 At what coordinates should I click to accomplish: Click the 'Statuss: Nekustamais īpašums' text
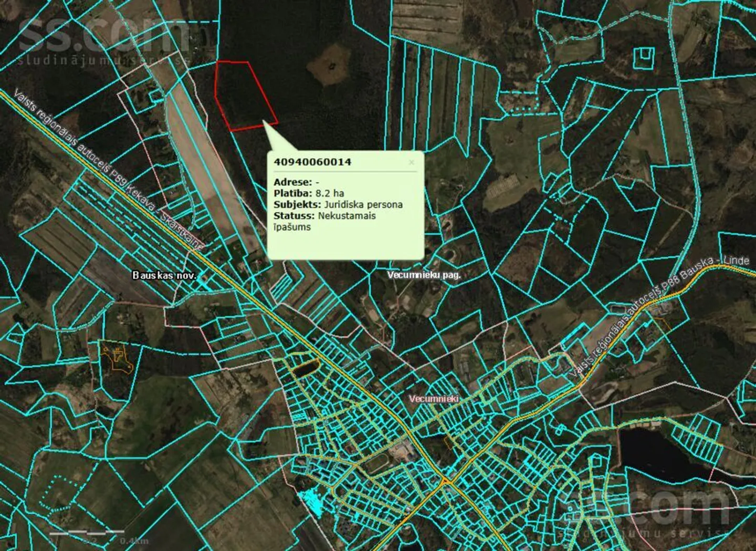324,221
